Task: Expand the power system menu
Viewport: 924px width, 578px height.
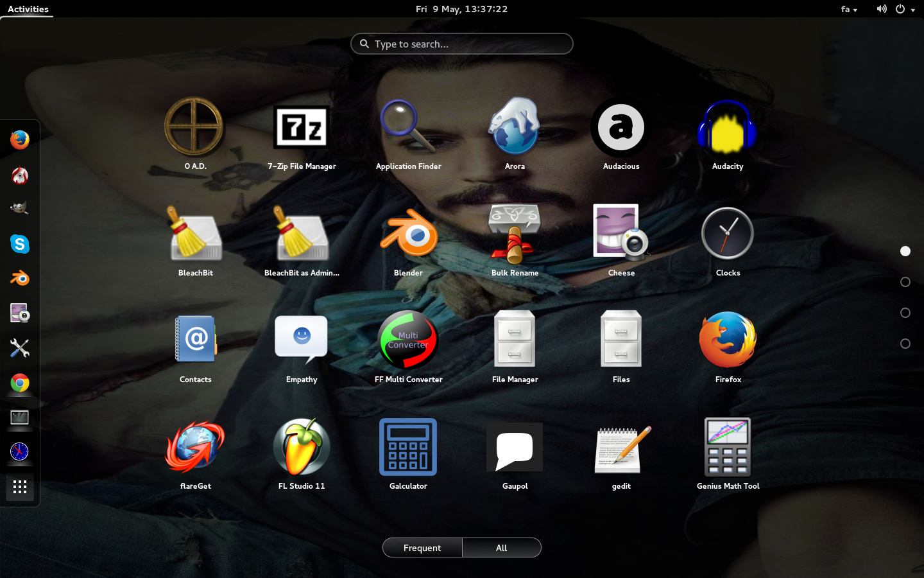Action: [x=905, y=9]
